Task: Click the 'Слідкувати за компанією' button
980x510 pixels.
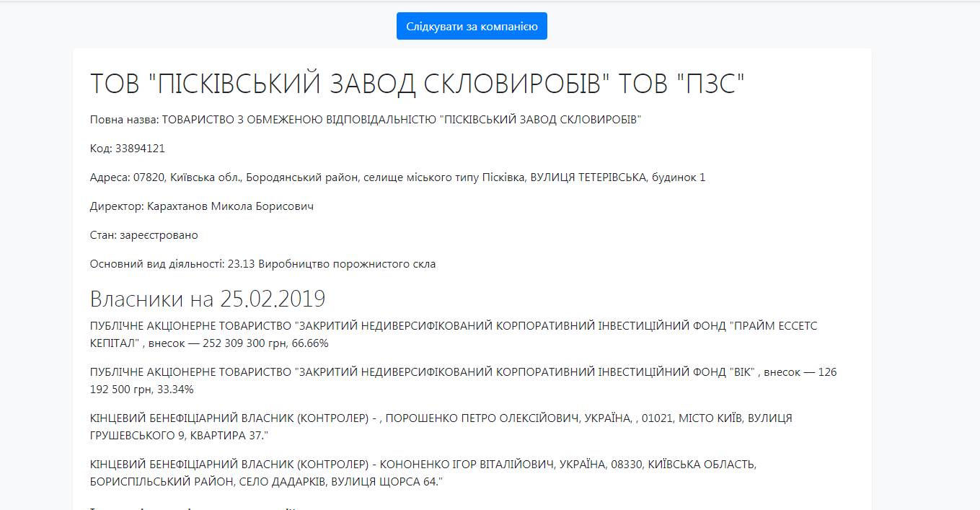Action: coord(472,27)
